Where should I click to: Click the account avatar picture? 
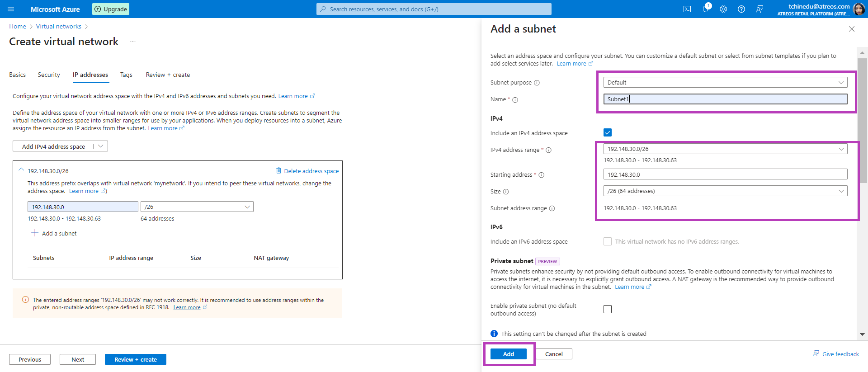point(859,9)
